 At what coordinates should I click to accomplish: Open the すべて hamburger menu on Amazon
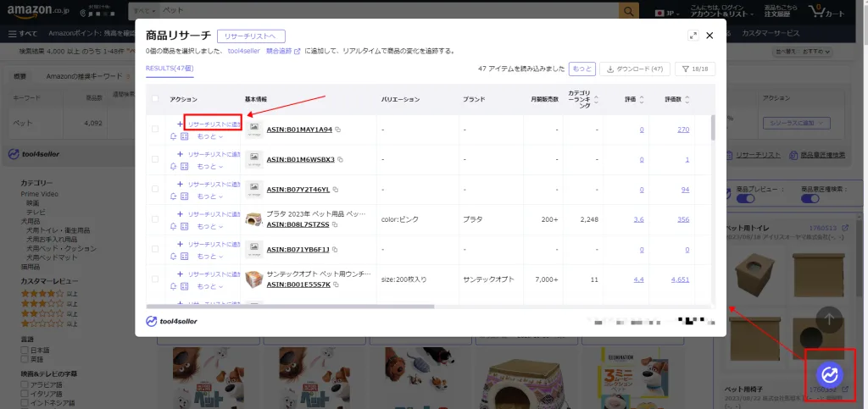pyautogui.click(x=23, y=33)
